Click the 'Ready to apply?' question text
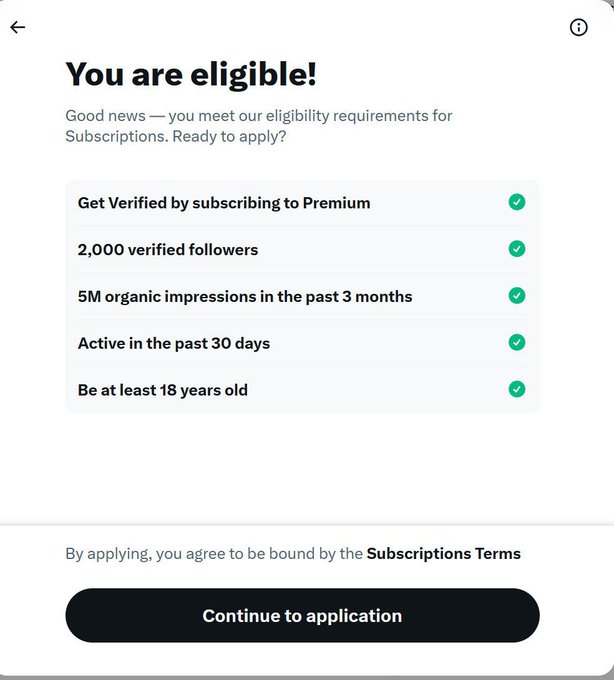The width and height of the screenshot is (614, 680). pos(229,136)
